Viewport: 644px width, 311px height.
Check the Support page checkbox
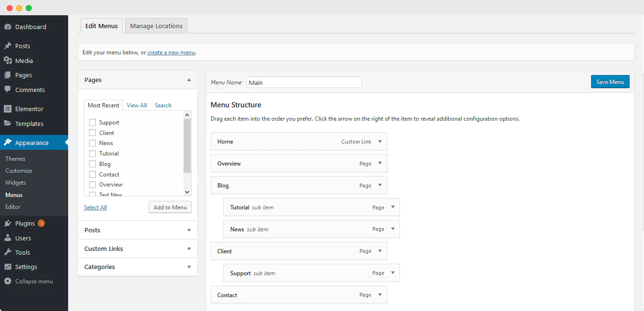click(92, 123)
